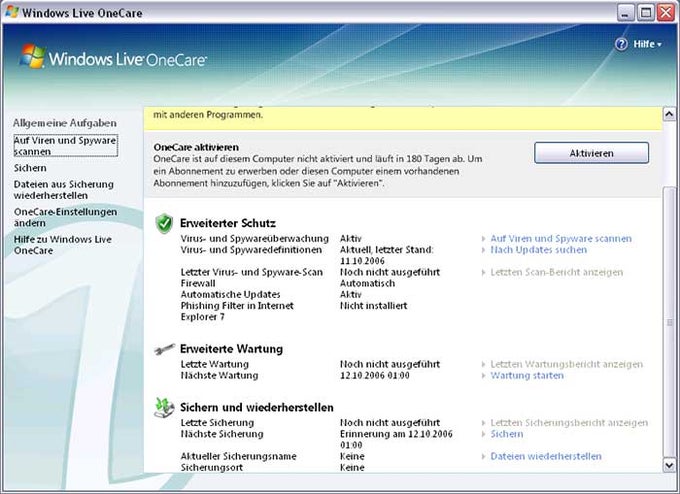
Task: Select 'Auf Viren und Spyware scannen' in sidebar
Action: [x=65, y=146]
